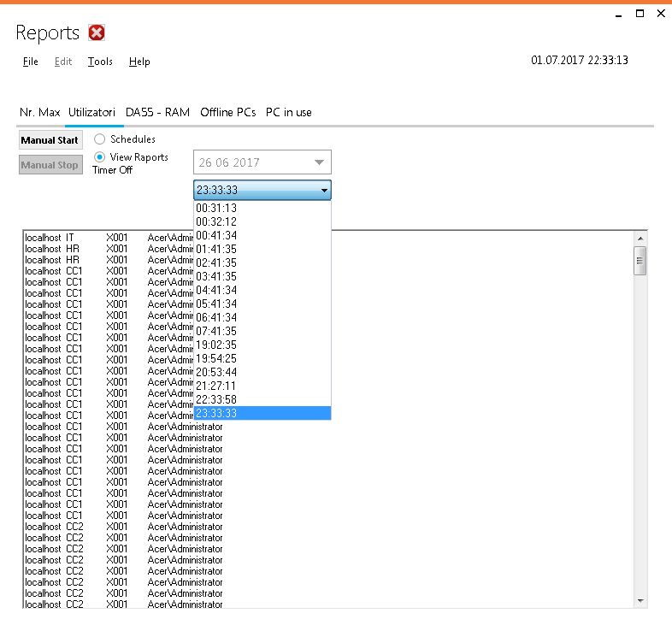This screenshot has height=625, width=672.
Task: Select the Schedules radio button
Action: (100, 139)
